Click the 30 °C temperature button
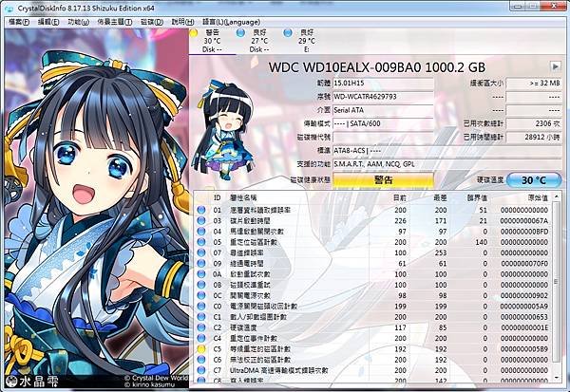This screenshot has height=392, width=570. 534,180
